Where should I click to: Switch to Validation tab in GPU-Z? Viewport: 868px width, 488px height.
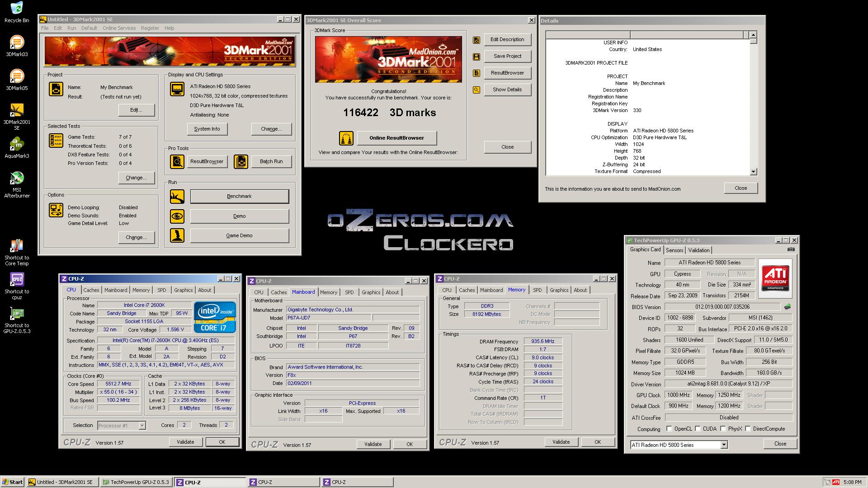coord(699,250)
